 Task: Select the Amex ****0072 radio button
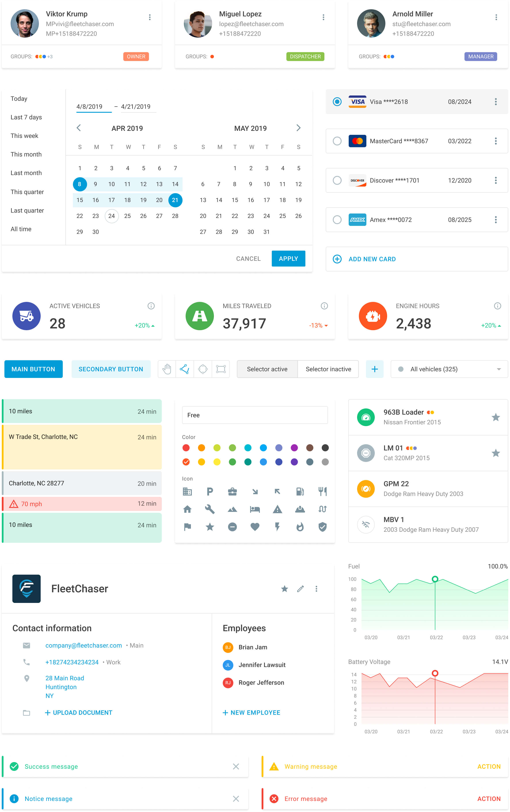(337, 219)
